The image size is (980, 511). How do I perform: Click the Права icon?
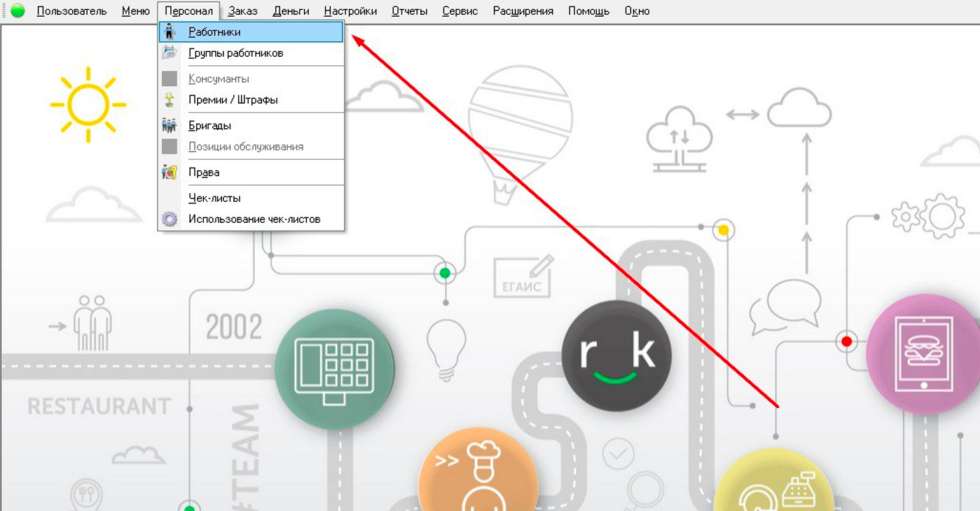[x=170, y=172]
